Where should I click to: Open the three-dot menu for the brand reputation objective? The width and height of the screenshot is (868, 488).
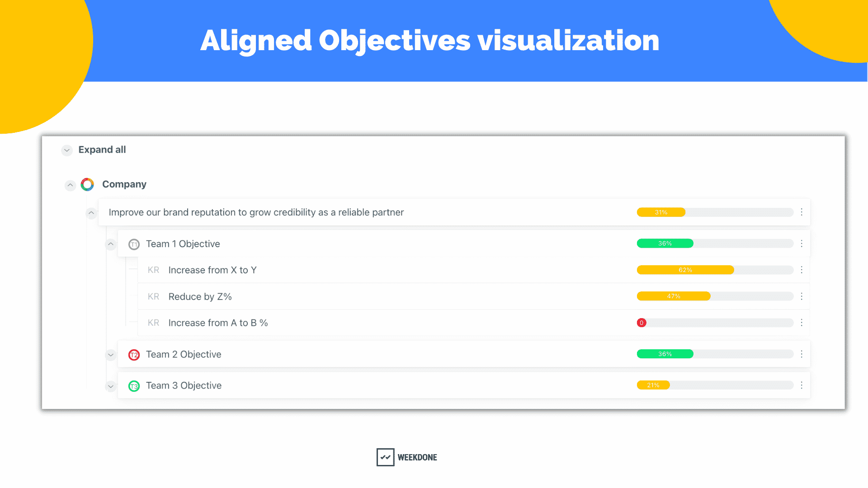[802, 212]
